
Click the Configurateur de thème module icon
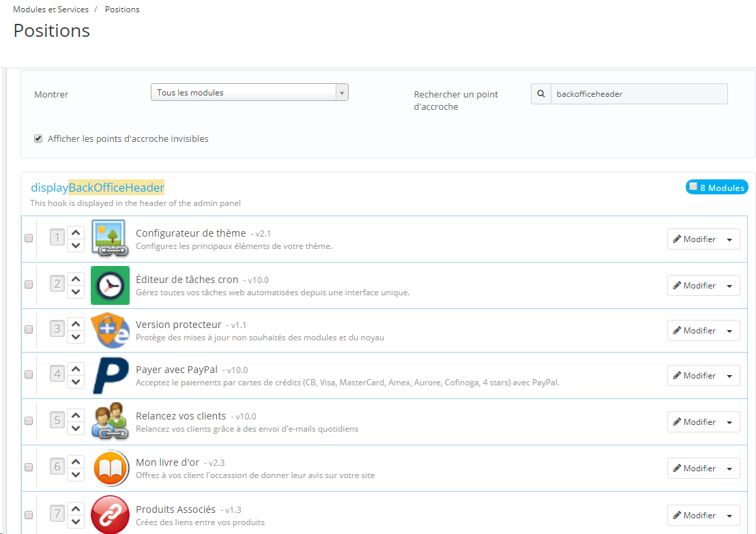[110, 239]
